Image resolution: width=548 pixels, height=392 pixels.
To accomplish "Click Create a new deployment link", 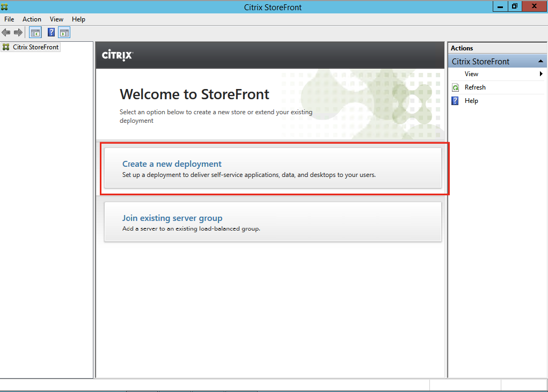I will coord(172,164).
